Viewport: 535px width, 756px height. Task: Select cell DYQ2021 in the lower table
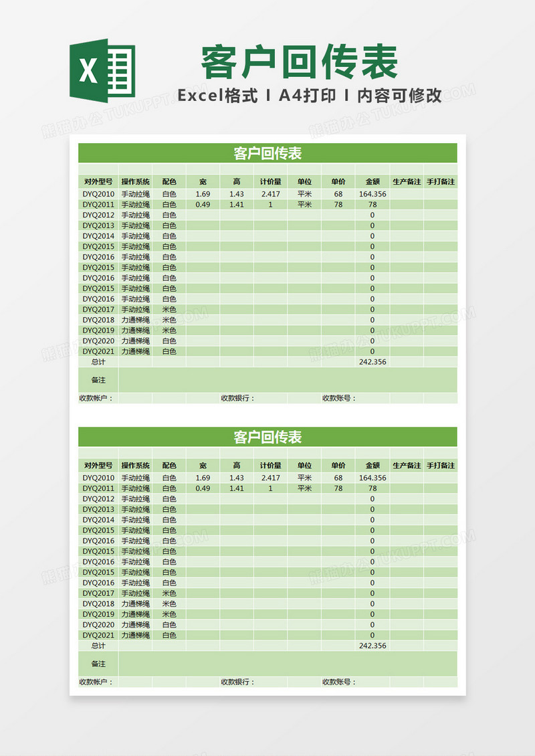coord(98,635)
